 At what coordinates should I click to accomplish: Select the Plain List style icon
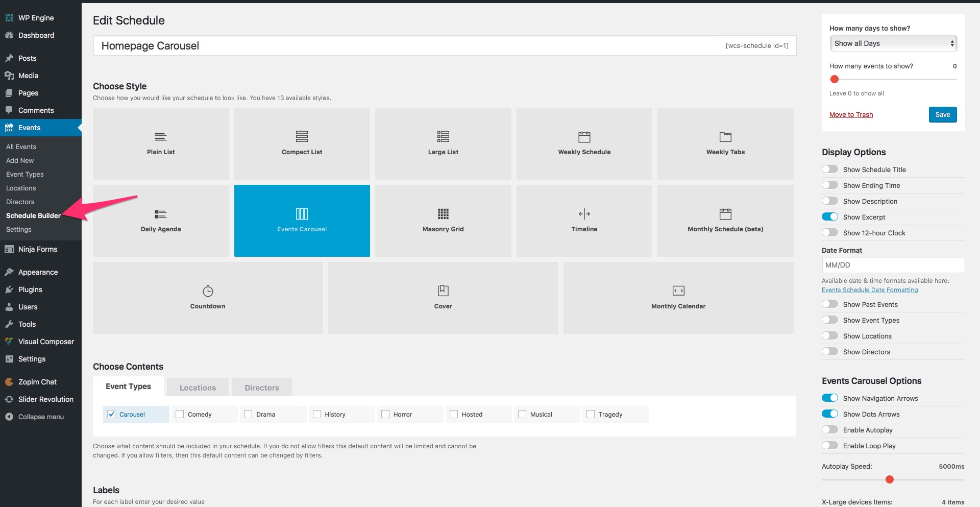tap(161, 137)
